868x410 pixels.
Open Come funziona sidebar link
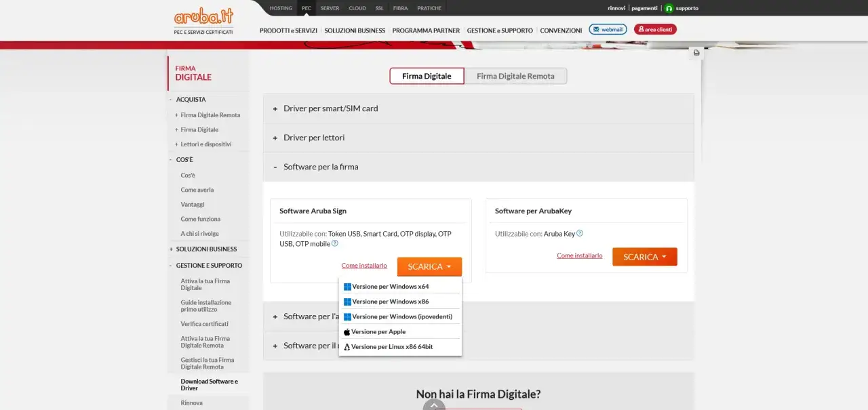[201, 219]
